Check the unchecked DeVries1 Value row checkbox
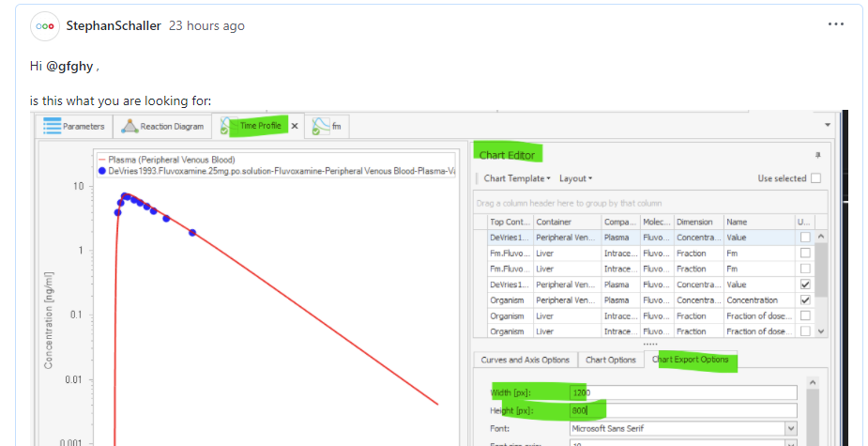This screenshot has width=868, height=446. click(x=805, y=238)
